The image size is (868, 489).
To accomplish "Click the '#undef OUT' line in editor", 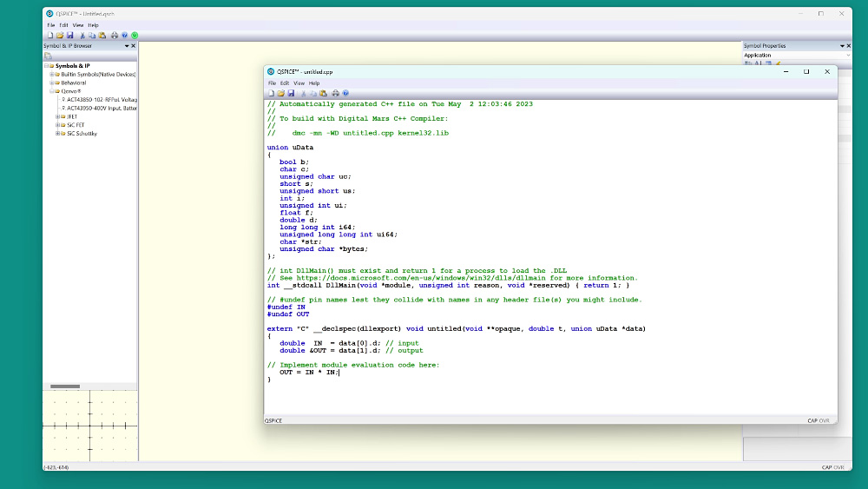I will coord(288,314).
